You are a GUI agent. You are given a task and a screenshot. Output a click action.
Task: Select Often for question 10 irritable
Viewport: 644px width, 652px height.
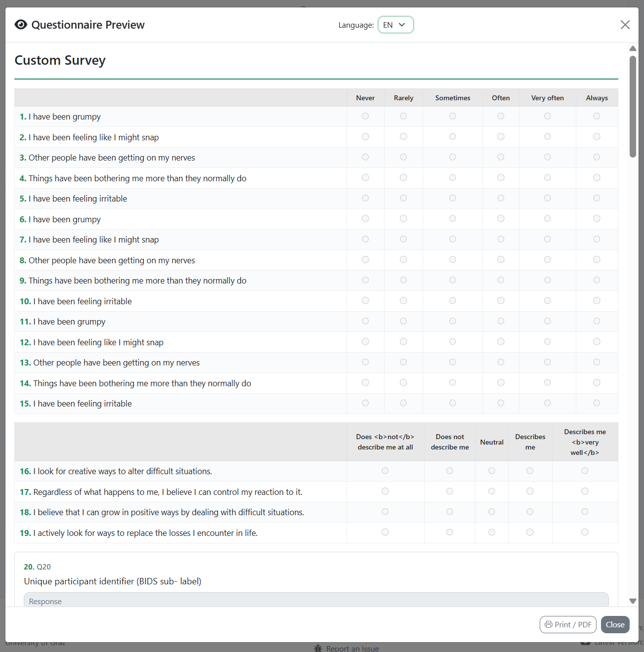click(x=501, y=300)
